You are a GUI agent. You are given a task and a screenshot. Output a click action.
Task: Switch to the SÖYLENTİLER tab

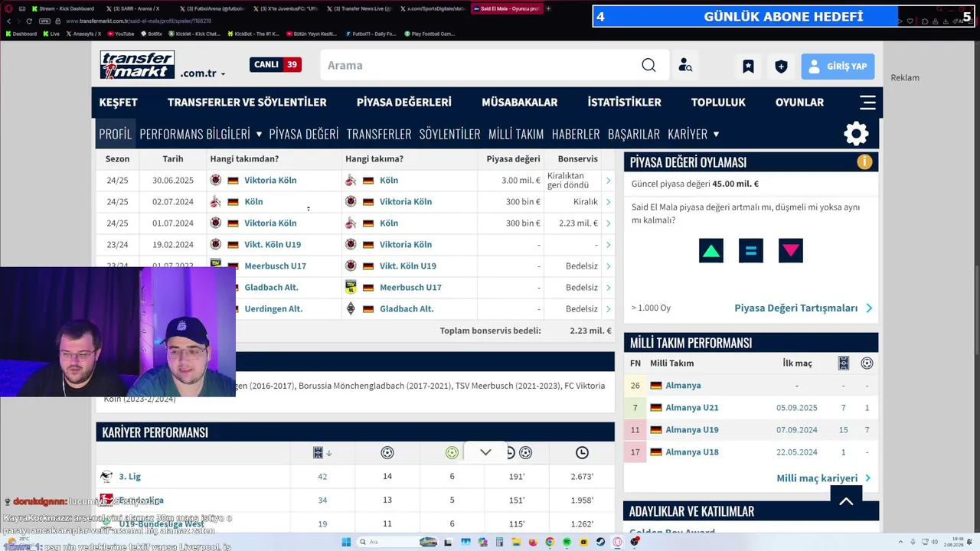(x=449, y=134)
